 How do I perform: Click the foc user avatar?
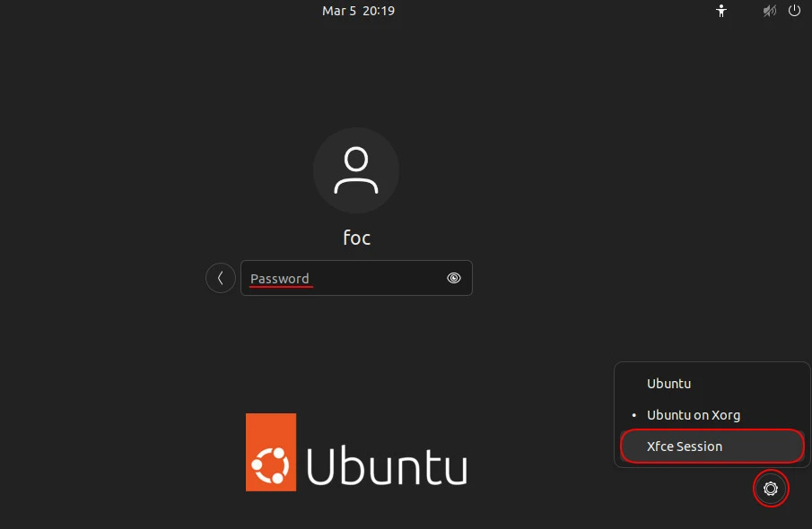(x=356, y=170)
